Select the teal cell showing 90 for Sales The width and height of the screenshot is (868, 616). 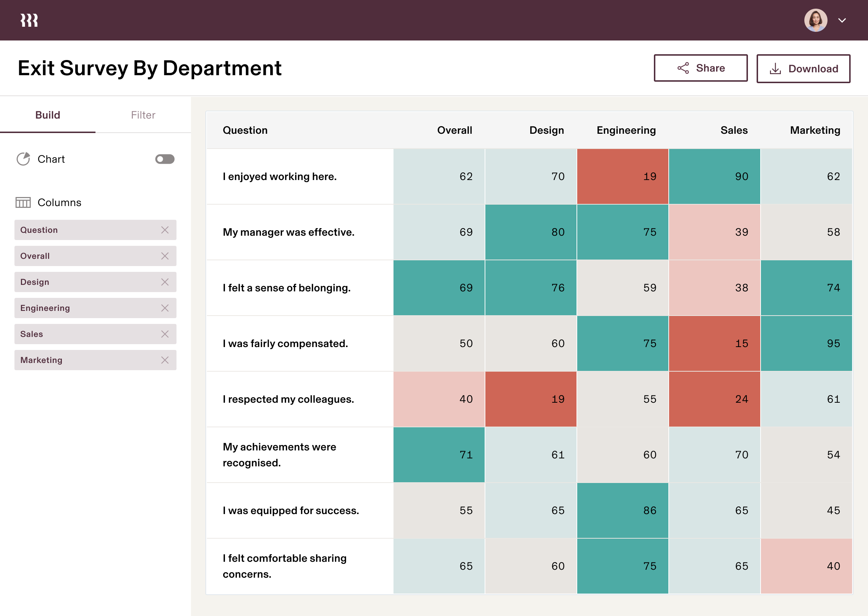click(715, 176)
